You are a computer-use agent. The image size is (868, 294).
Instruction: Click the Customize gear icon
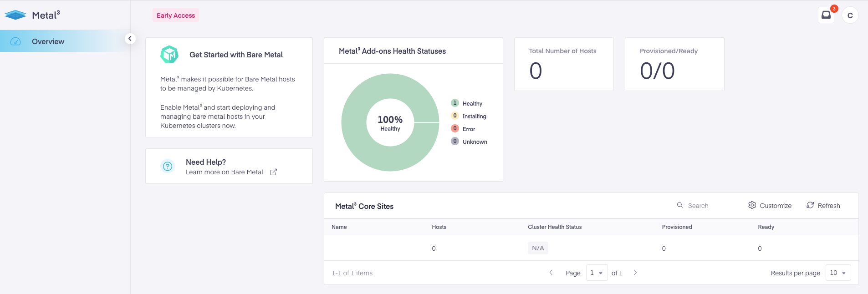pos(752,205)
